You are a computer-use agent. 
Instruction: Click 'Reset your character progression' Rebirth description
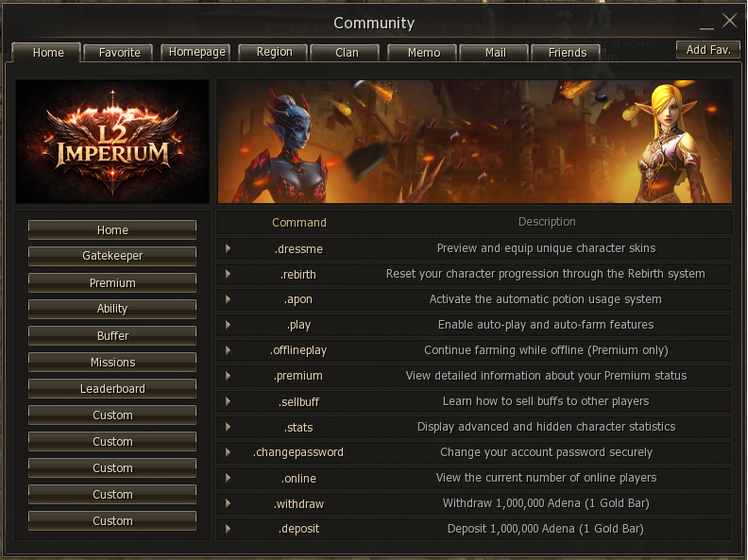click(x=545, y=274)
